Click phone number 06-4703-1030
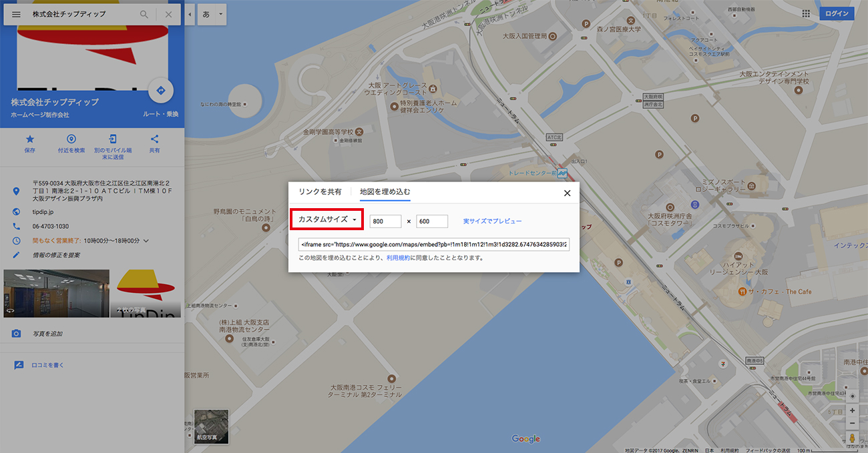The image size is (868, 453). pyautogui.click(x=50, y=226)
